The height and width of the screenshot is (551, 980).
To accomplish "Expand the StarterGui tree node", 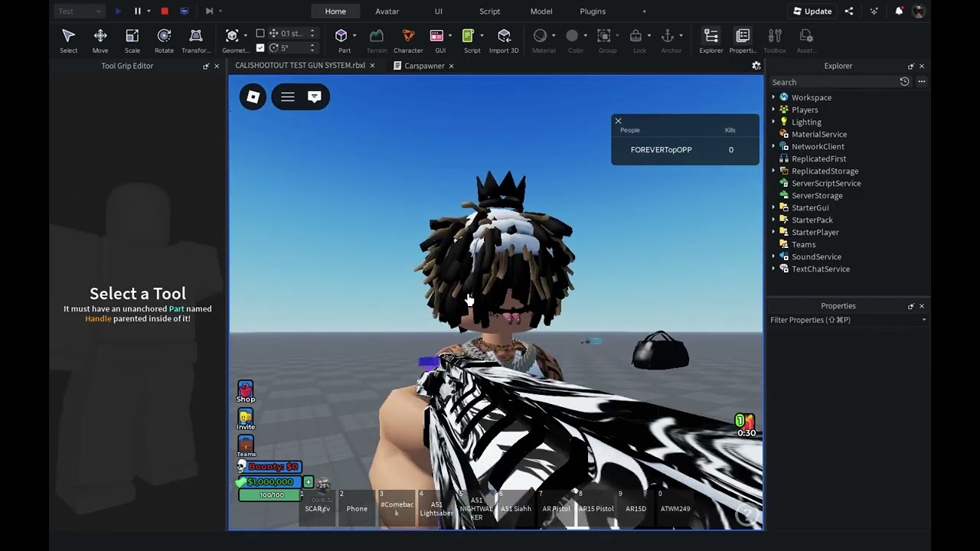I will [773, 207].
